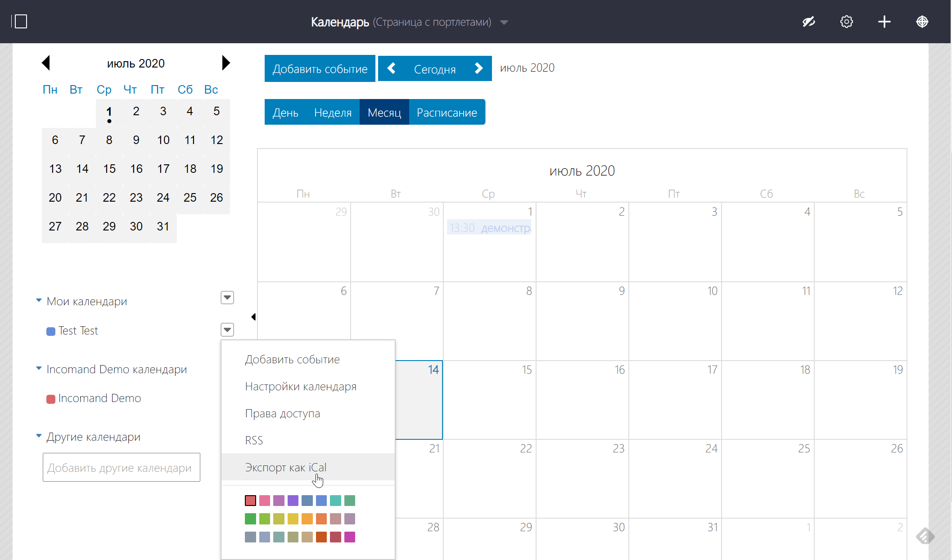This screenshot has height=560, width=952.
Task: Collapse Incomand Demo календари section
Action: pos(39,368)
